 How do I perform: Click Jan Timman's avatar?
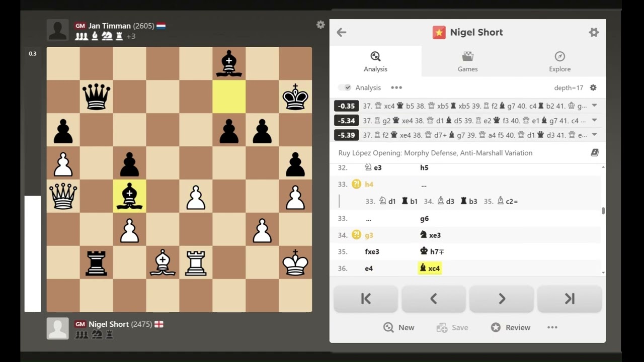pyautogui.click(x=57, y=30)
